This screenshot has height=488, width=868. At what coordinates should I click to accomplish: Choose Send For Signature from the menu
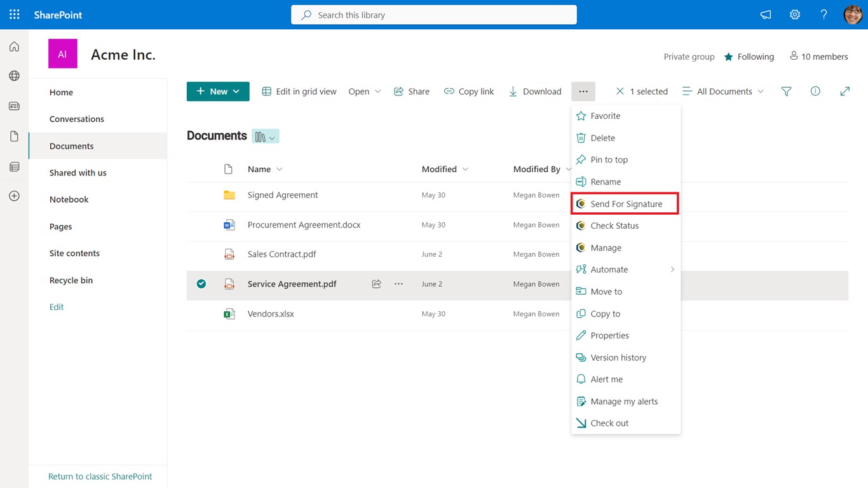pyautogui.click(x=626, y=204)
